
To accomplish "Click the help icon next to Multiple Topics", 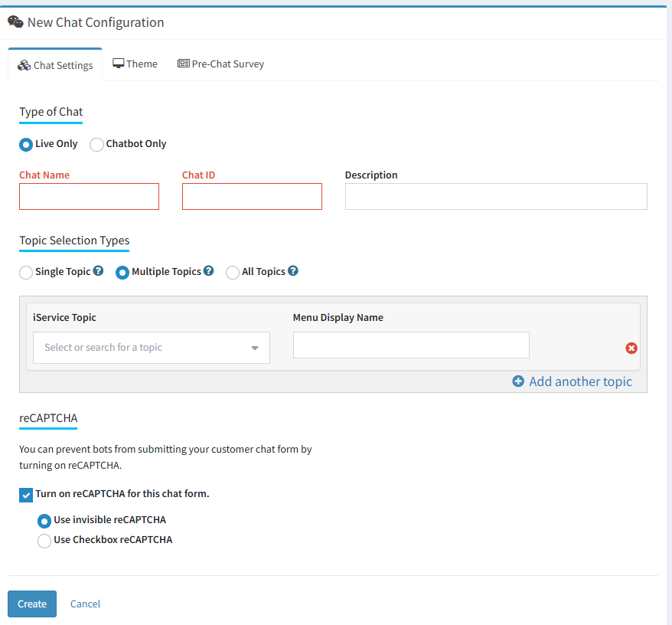I will point(209,271).
